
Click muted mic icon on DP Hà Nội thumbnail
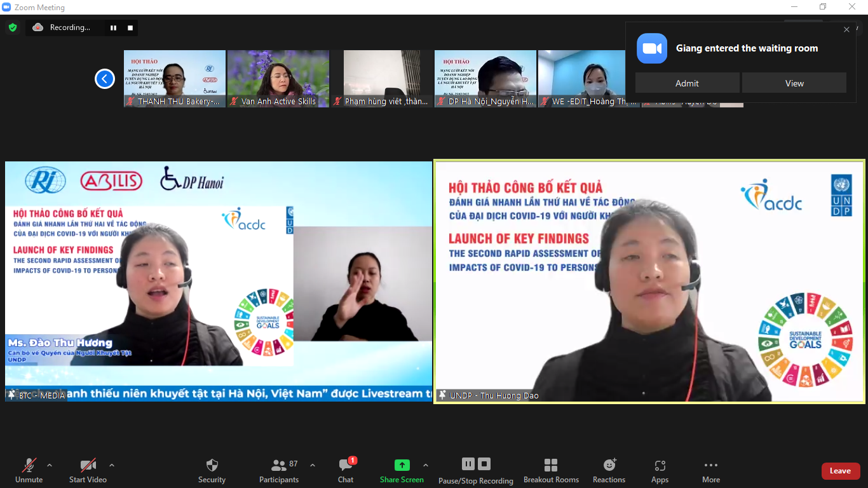click(442, 102)
